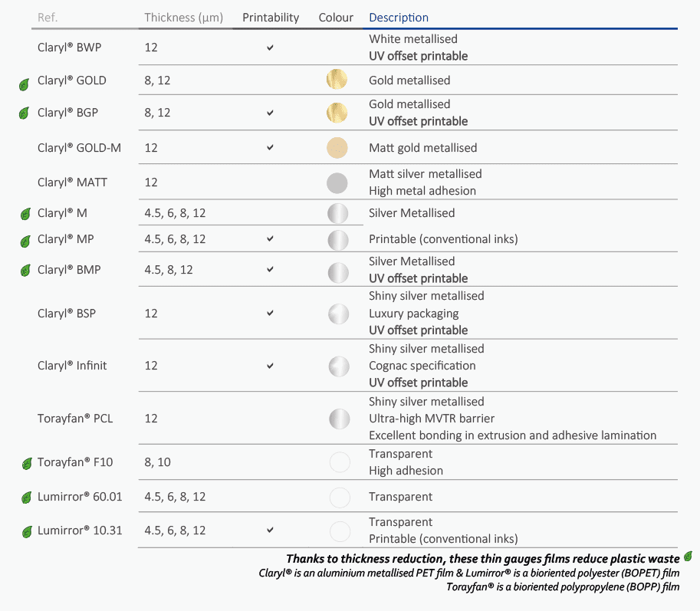Pick the silver swatch for Claryl BMP
This screenshot has height=611, width=700.
pyautogui.click(x=338, y=273)
